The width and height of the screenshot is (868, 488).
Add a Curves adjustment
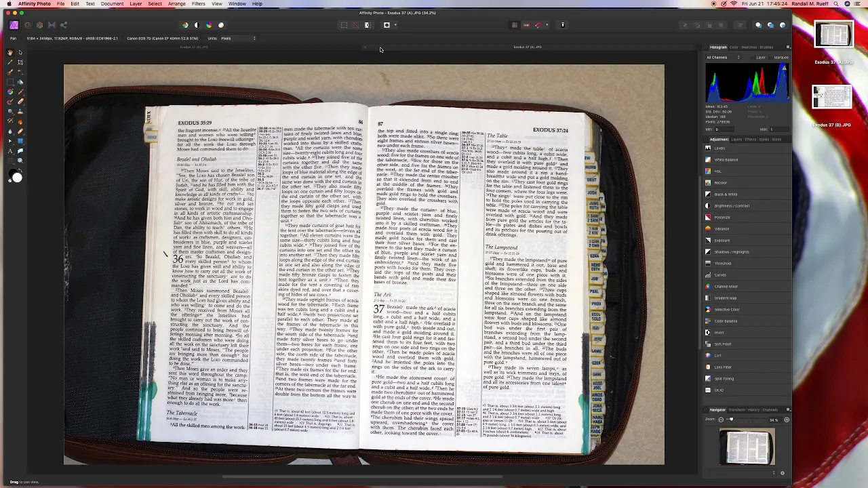pos(746,274)
